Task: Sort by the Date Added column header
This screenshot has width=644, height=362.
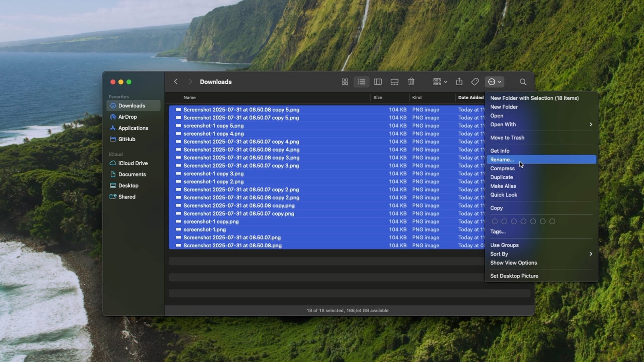Action: pos(470,98)
